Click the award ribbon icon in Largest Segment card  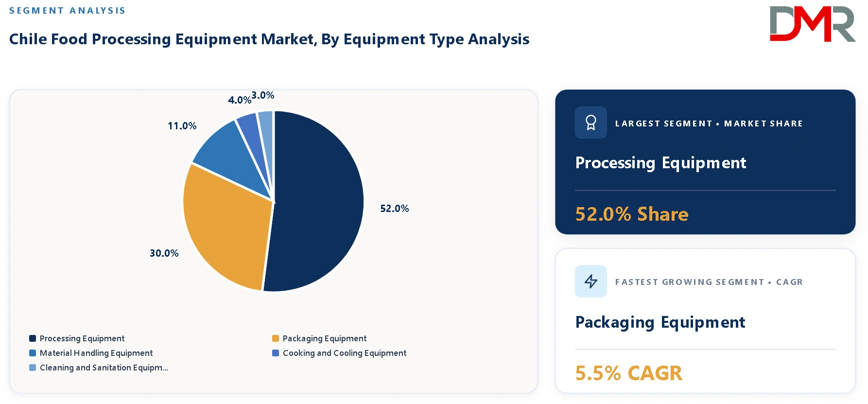(590, 123)
